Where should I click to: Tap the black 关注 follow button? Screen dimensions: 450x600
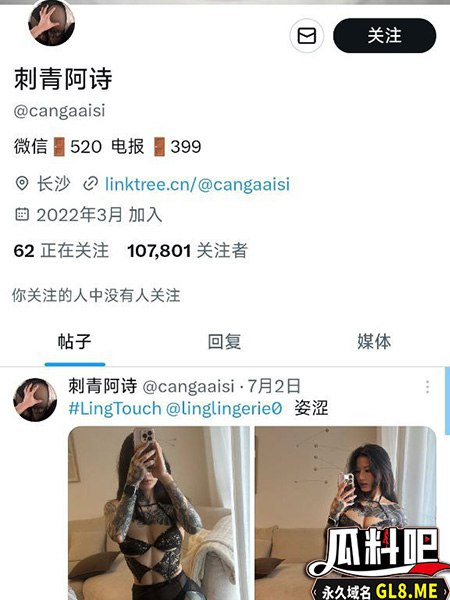tap(385, 36)
